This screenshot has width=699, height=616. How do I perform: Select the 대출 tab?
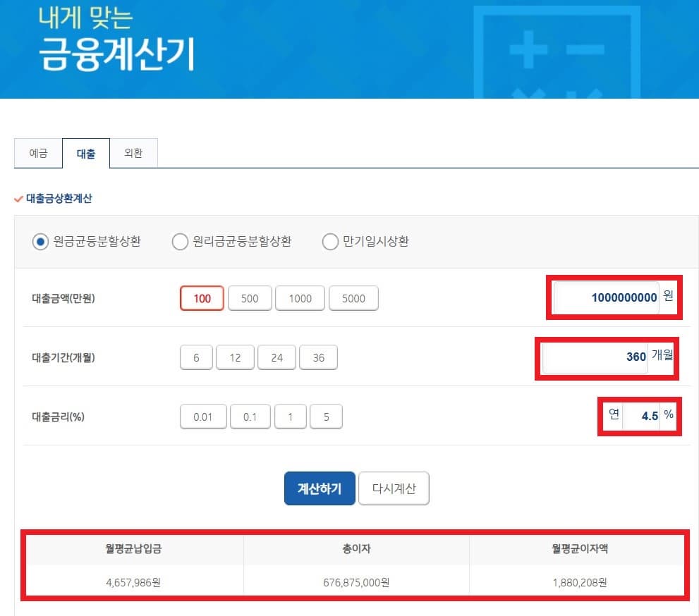click(x=86, y=154)
